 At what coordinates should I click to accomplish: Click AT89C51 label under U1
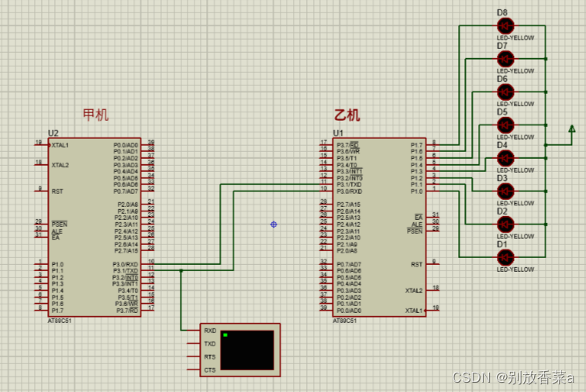point(345,321)
